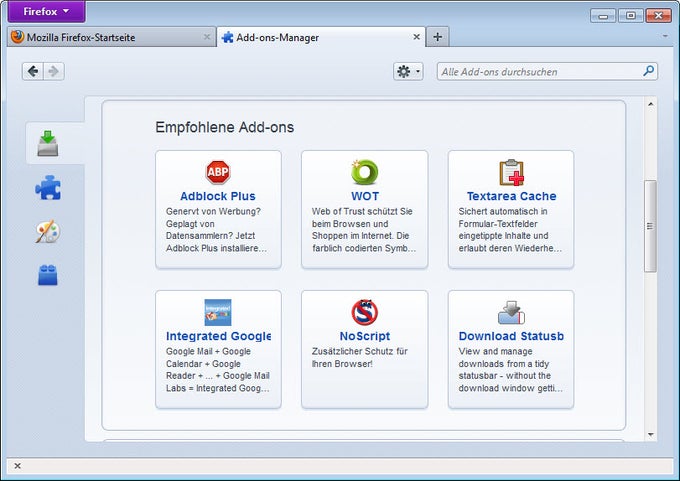Open the Integrated Google title link

(218, 336)
